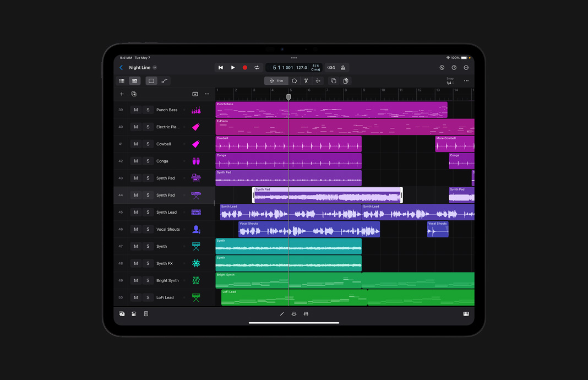Open the Mixer faders icon
Image resolution: width=588 pixels, height=380 pixels.
(x=306, y=313)
